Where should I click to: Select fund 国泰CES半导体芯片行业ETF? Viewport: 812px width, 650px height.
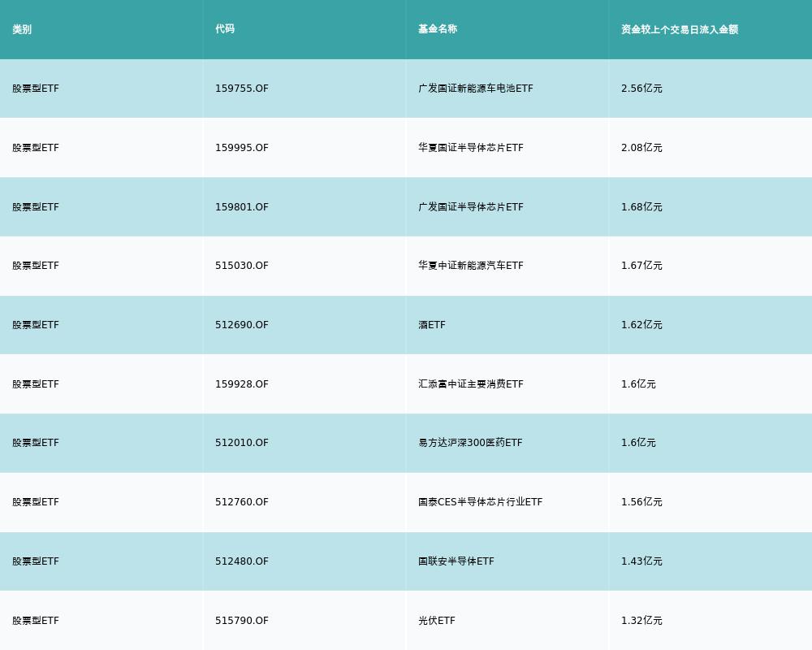480,502
